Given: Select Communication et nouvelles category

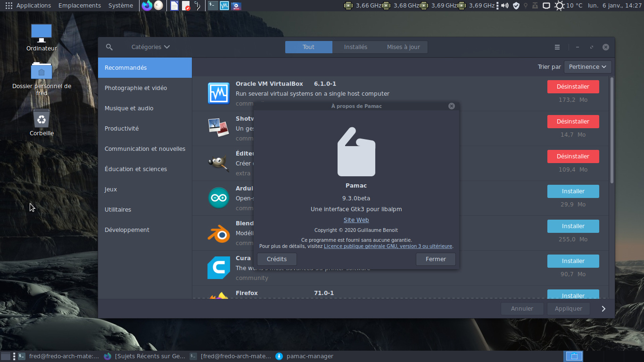Looking at the screenshot, I should tap(145, 149).
